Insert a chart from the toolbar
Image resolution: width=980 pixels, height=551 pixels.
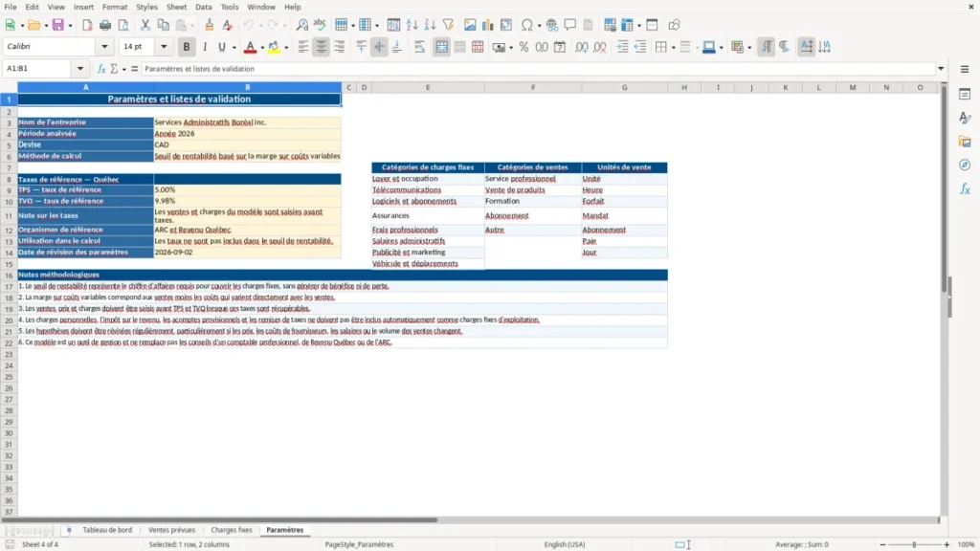click(488, 25)
